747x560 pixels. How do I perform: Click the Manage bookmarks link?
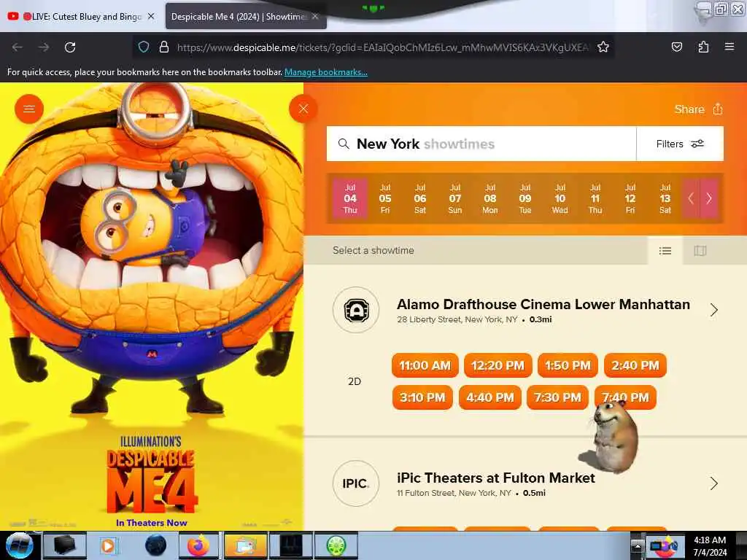326,72
